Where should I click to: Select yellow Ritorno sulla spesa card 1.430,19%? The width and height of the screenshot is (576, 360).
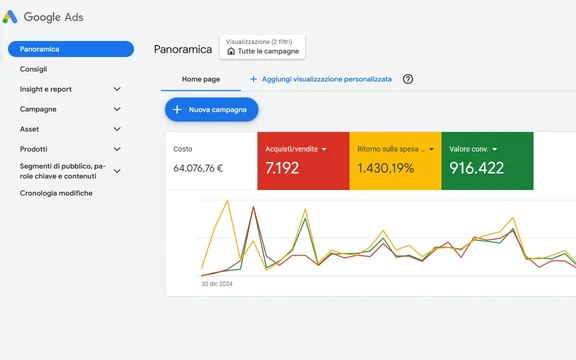395,161
